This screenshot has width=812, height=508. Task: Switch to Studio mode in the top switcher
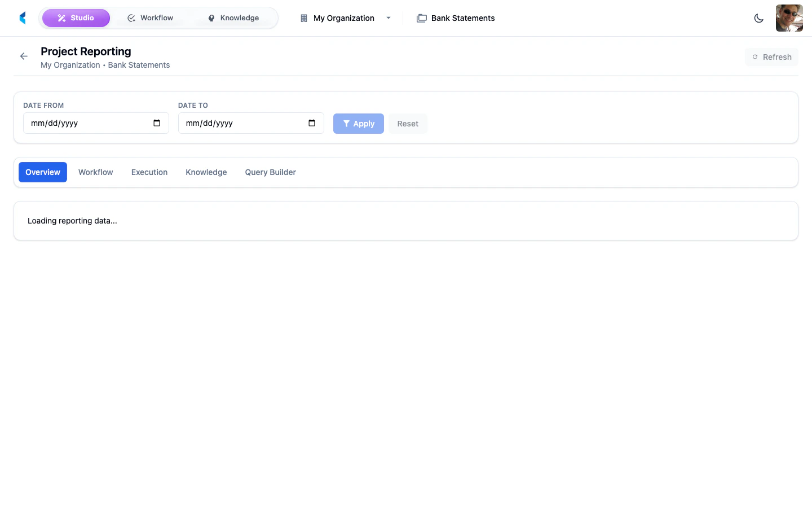(76, 17)
